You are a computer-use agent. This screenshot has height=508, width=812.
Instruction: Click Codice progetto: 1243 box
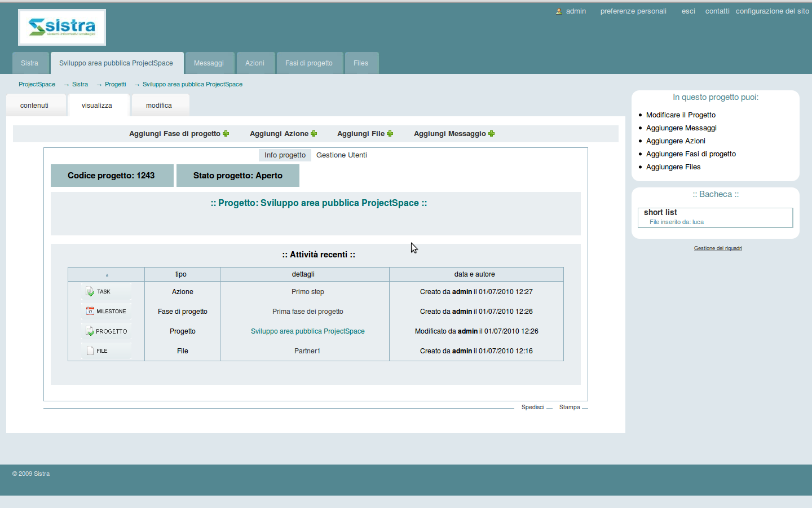(x=112, y=176)
